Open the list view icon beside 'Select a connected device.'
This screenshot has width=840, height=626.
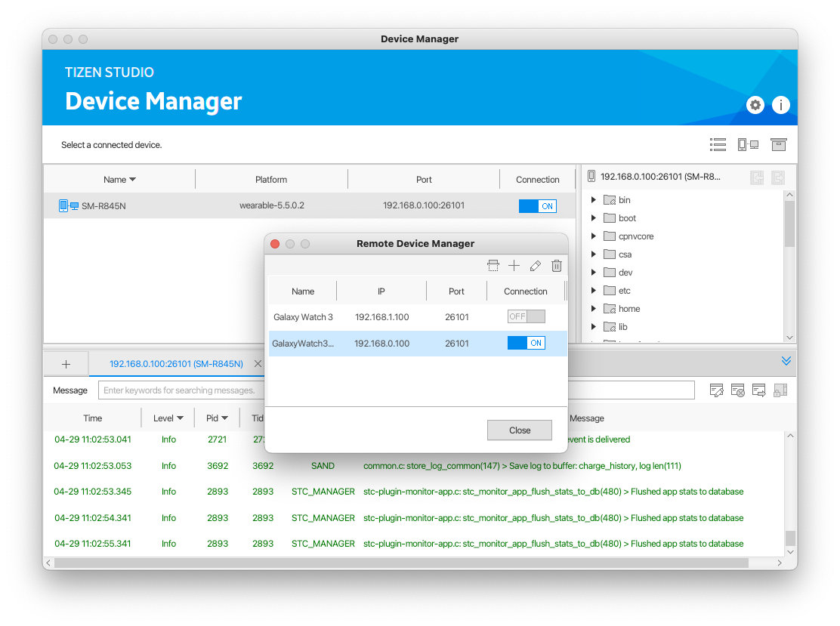tap(718, 144)
